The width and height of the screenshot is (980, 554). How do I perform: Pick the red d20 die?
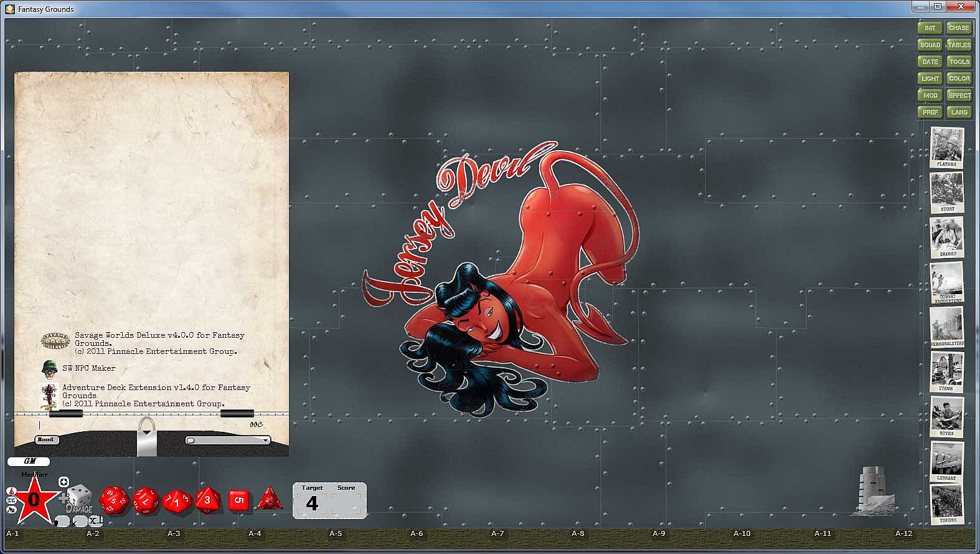(114, 500)
